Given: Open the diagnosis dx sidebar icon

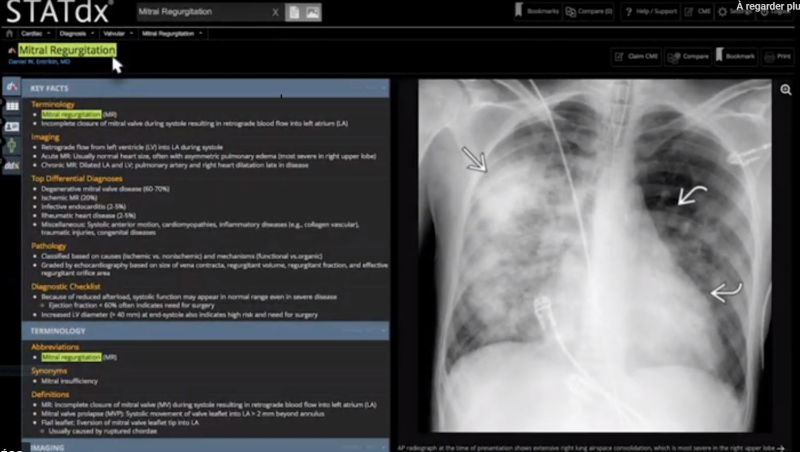Looking at the screenshot, I should coord(12,87).
